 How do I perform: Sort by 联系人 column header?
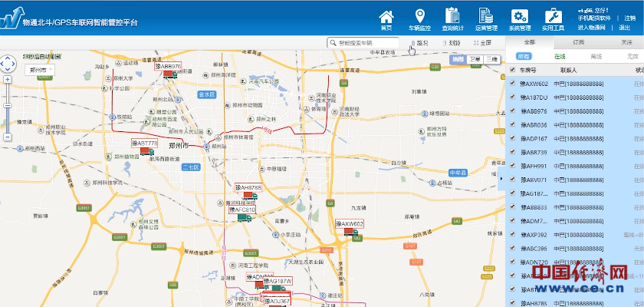tap(568, 70)
